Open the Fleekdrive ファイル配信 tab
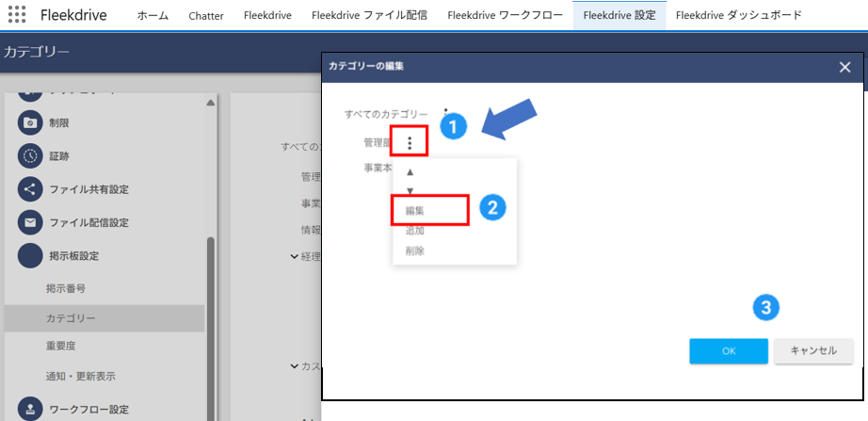 point(369,15)
